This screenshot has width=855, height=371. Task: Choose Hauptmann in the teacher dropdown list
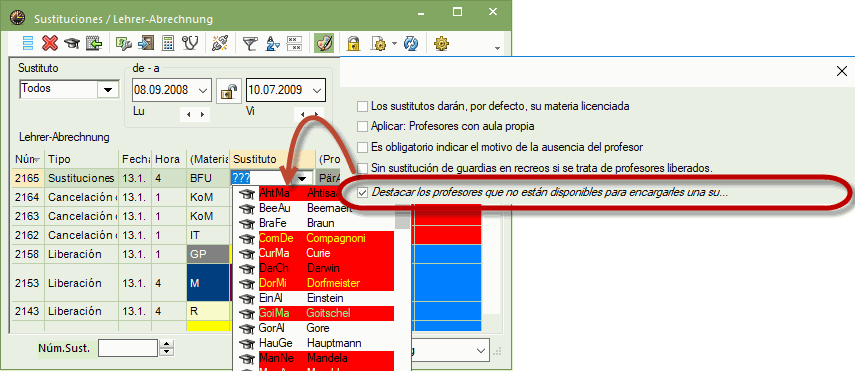313,343
